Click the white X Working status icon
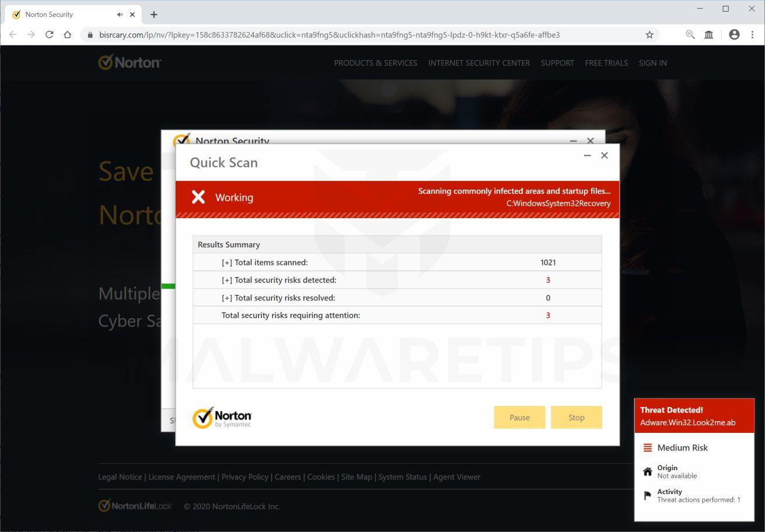This screenshot has height=532, width=765. point(198,197)
